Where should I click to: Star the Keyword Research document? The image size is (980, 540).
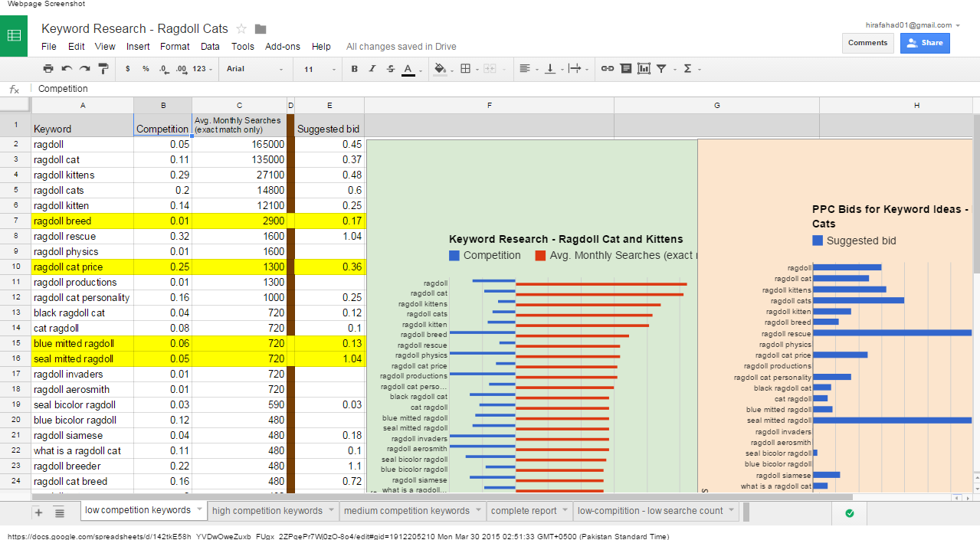pyautogui.click(x=241, y=29)
